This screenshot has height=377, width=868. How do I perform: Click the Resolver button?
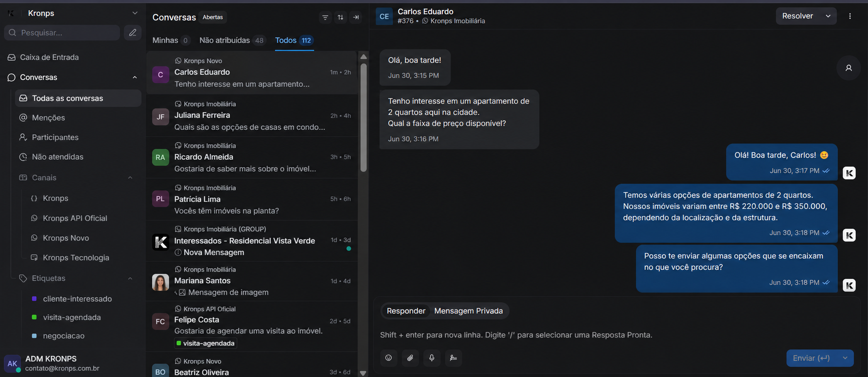tap(797, 16)
